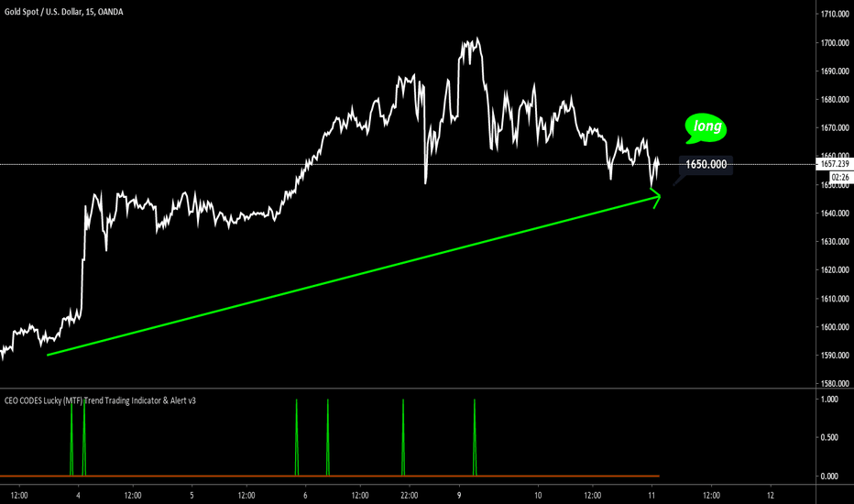Click the 1680.000 price axis label
Viewport: 854px width, 504px height.
tap(835, 99)
